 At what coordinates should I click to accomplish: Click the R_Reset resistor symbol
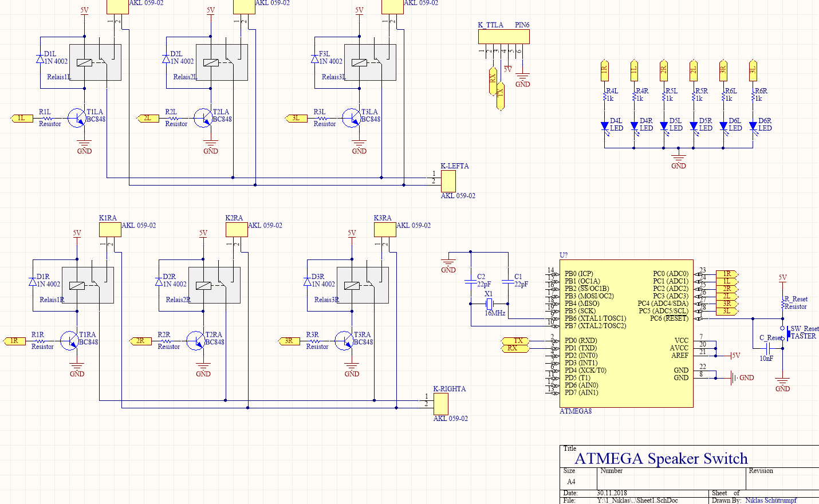[x=782, y=304]
